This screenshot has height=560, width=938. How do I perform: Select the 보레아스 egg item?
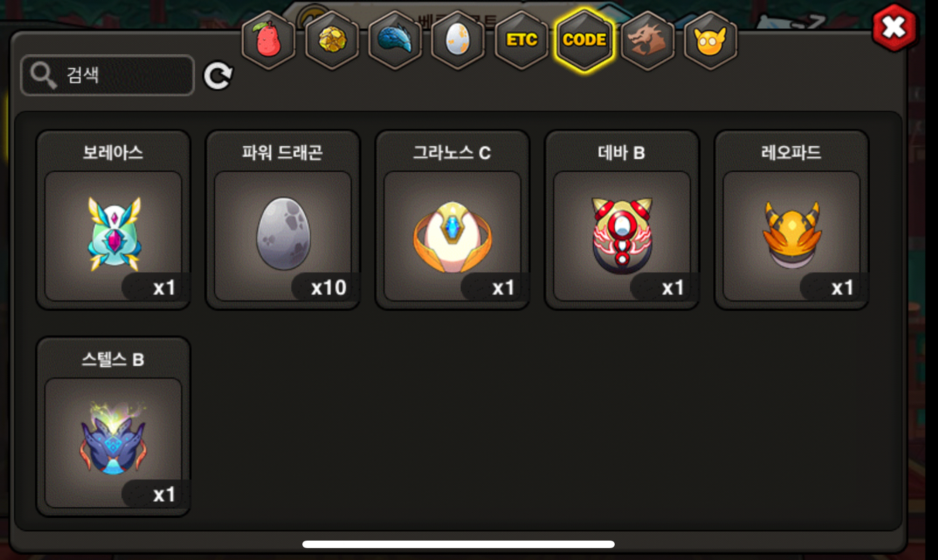(x=114, y=220)
